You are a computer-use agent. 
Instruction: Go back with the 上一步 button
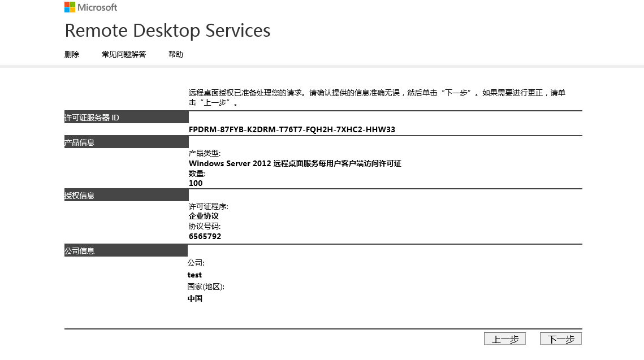505,339
